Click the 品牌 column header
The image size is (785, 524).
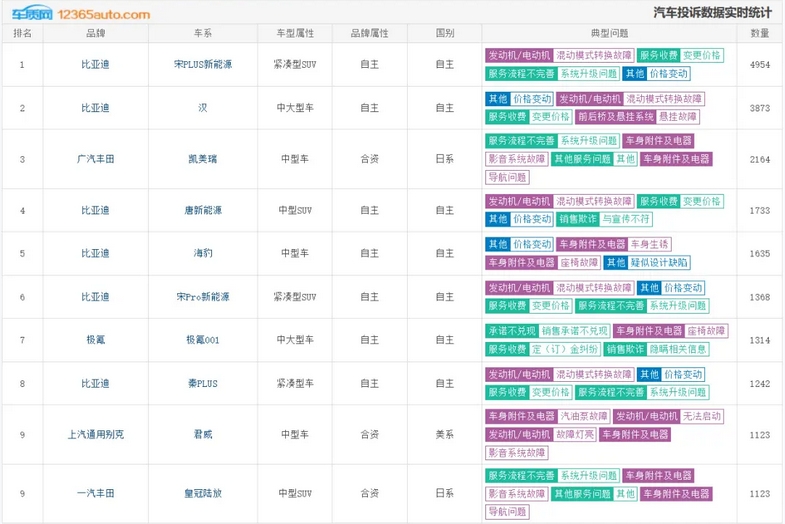tap(96, 33)
